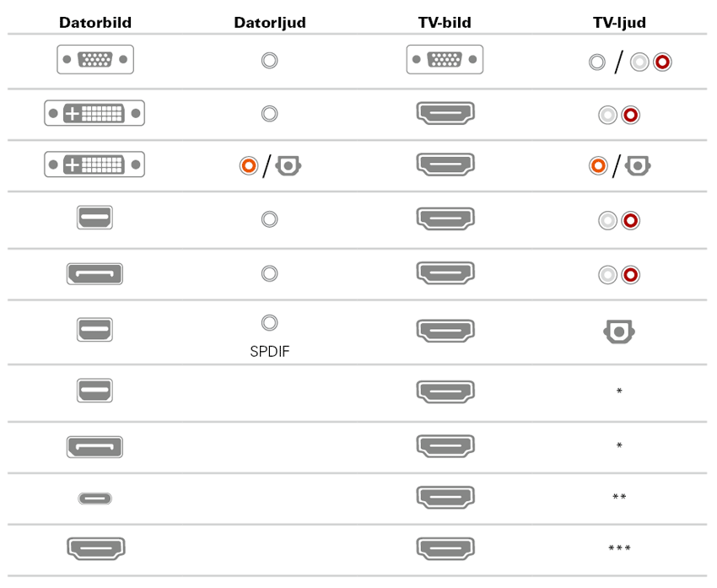Select the orange coaxial jack under Datorljud
The image size is (717, 588).
click(247, 166)
